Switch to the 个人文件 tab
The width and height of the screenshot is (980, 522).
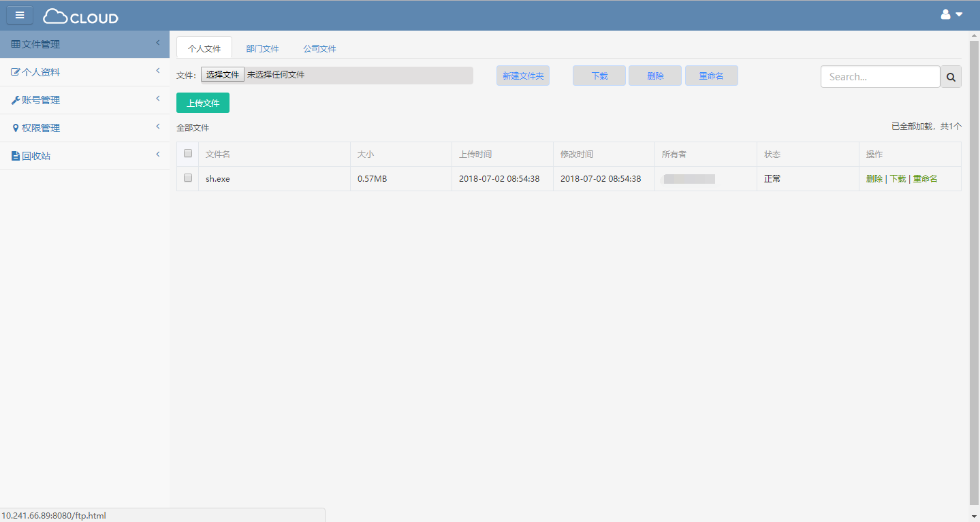pyautogui.click(x=204, y=48)
